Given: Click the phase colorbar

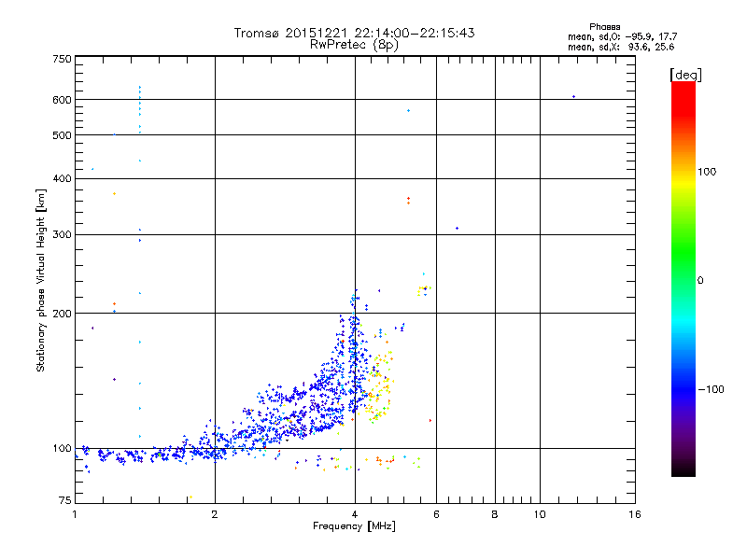Looking at the screenshot, I should pos(684,279).
